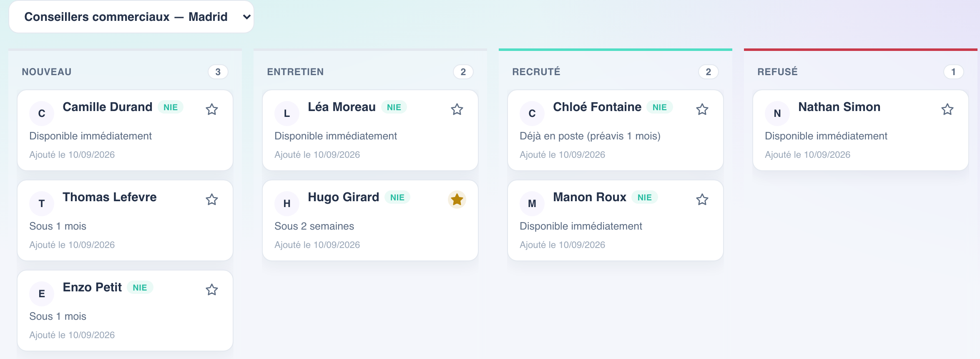Click Nathan Simon's N avatar
Screen dimensions: 980x359
[777, 114]
